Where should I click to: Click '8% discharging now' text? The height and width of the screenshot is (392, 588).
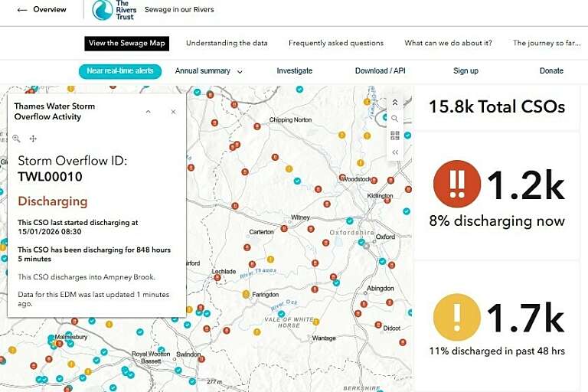497,221
